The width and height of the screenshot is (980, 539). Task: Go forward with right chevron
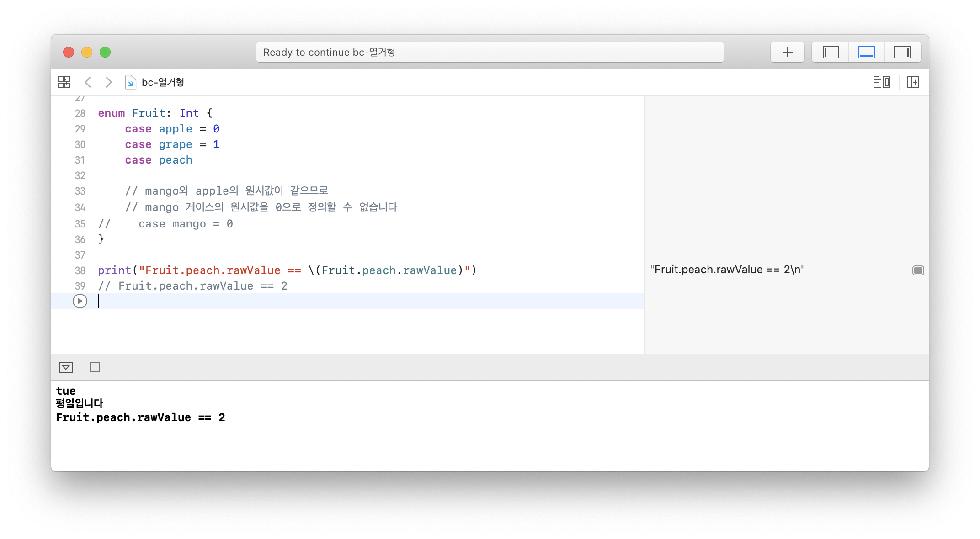click(x=108, y=82)
